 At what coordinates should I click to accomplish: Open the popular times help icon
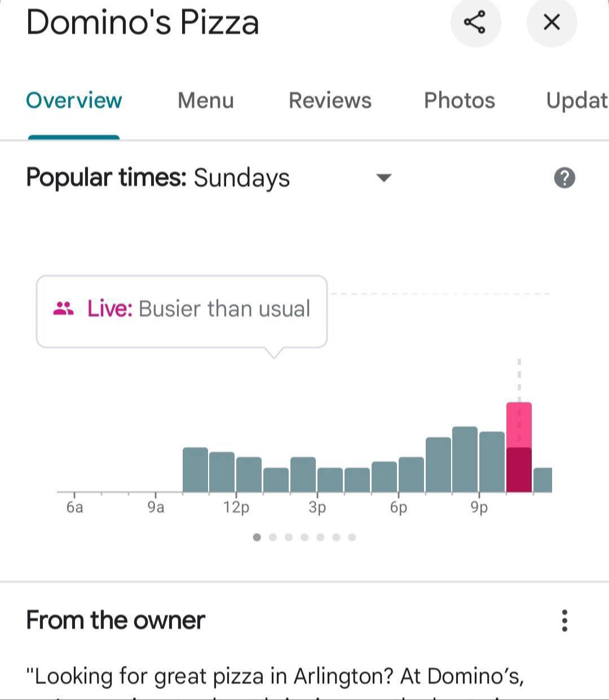tap(564, 178)
